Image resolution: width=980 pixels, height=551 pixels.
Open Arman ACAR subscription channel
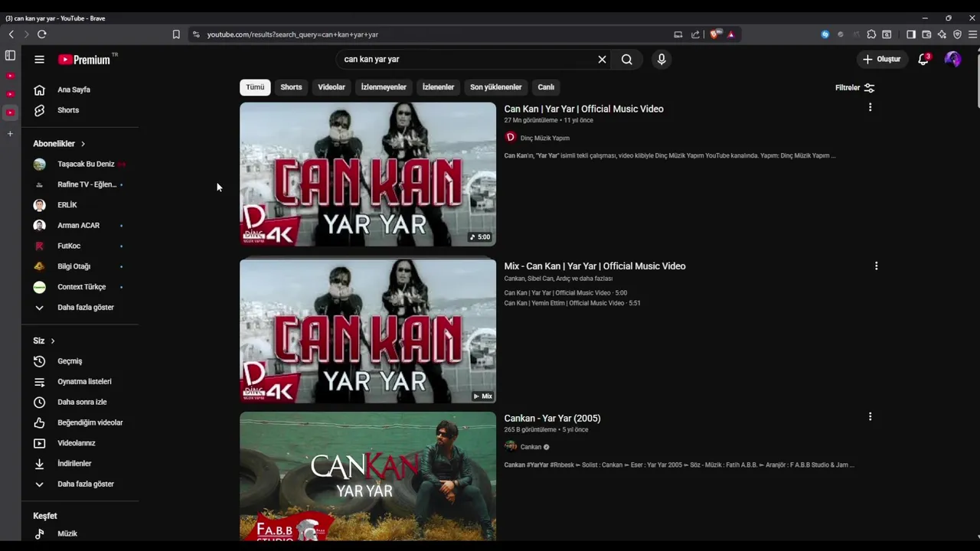coord(80,226)
